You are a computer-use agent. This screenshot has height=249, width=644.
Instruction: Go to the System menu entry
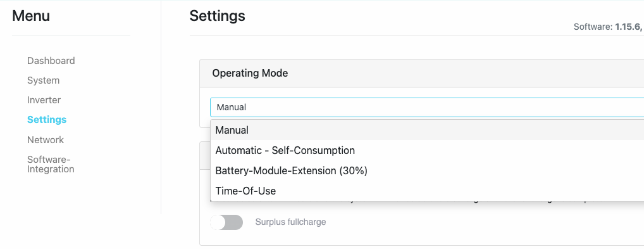pyautogui.click(x=43, y=80)
